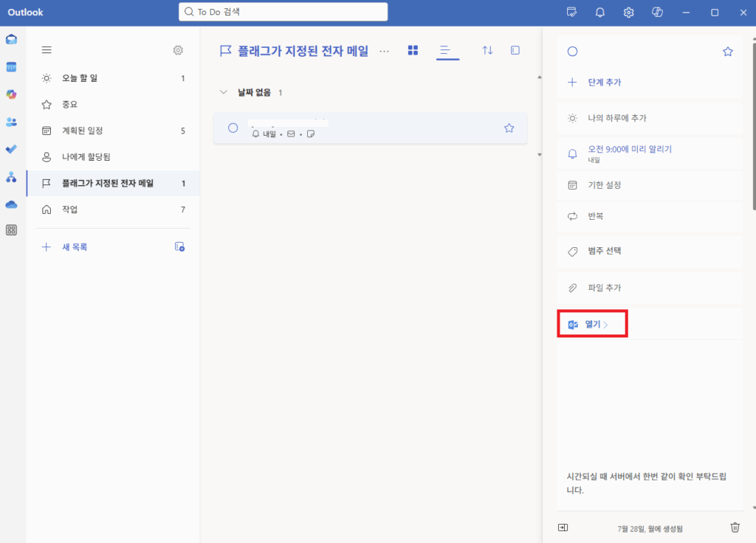The image size is (756, 543).
Task: Click the To Do search box
Action: coord(283,12)
